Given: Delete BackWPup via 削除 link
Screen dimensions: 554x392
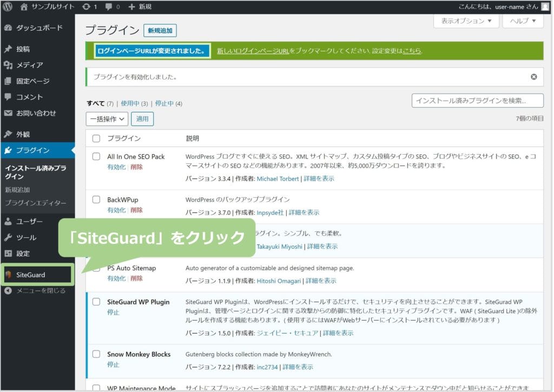Looking at the screenshot, I should pos(136,210).
